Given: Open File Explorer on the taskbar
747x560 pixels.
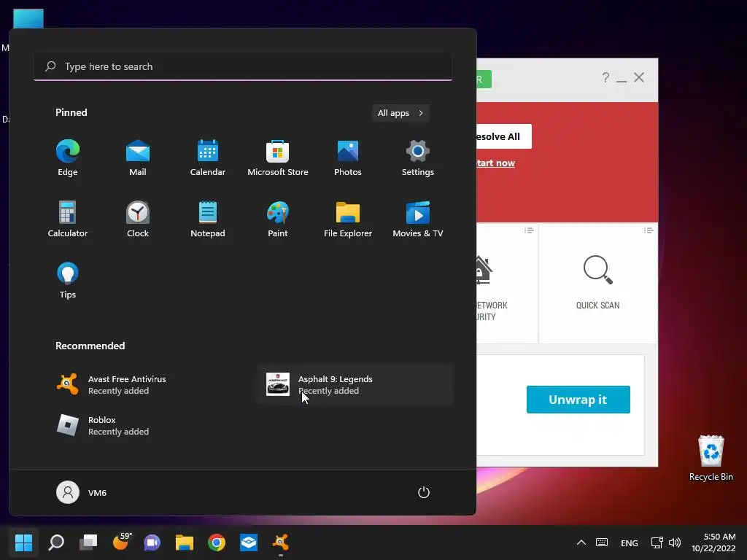Looking at the screenshot, I should (185, 542).
